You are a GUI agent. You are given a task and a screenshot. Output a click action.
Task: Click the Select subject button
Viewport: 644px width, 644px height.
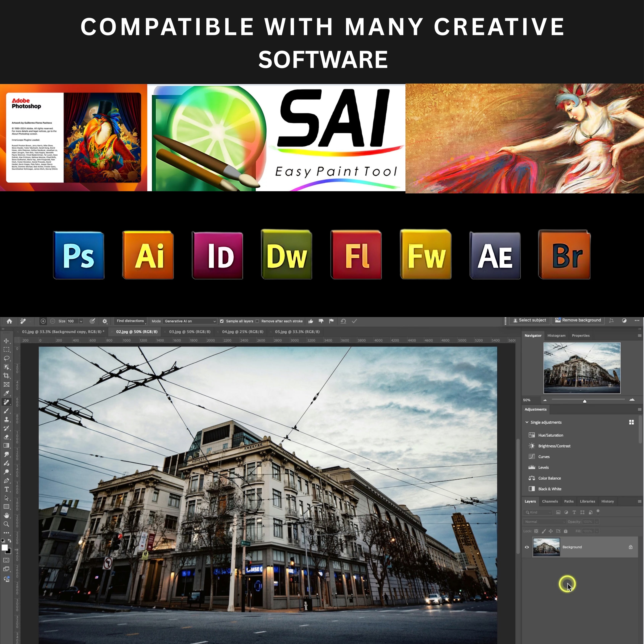(529, 320)
